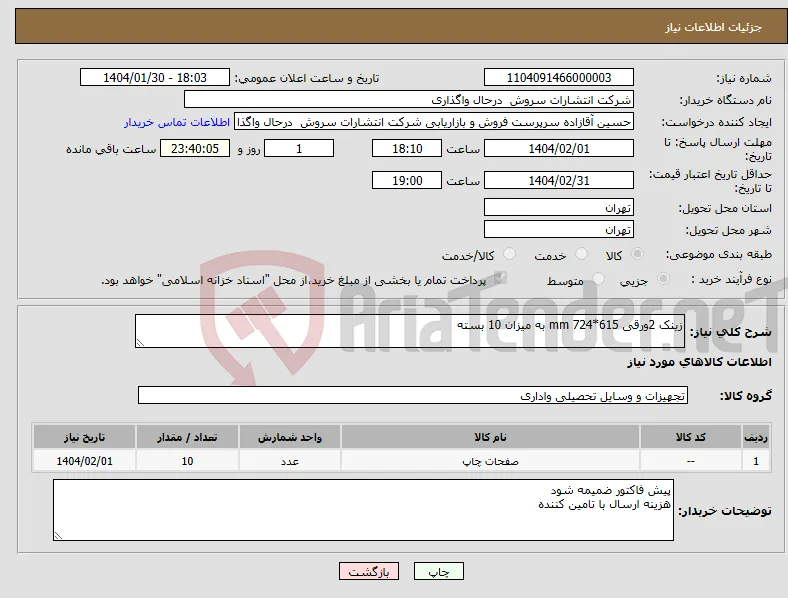Click the اطلاعات کالاهای مورد نیاز heading
The width and height of the screenshot is (788, 598).
pyautogui.click(x=699, y=362)
